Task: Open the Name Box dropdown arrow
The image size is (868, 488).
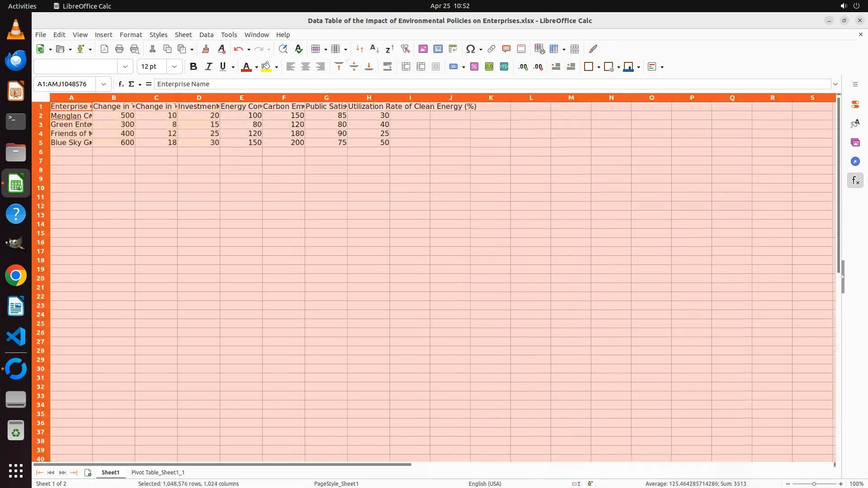Action: [x=104, y=84]
